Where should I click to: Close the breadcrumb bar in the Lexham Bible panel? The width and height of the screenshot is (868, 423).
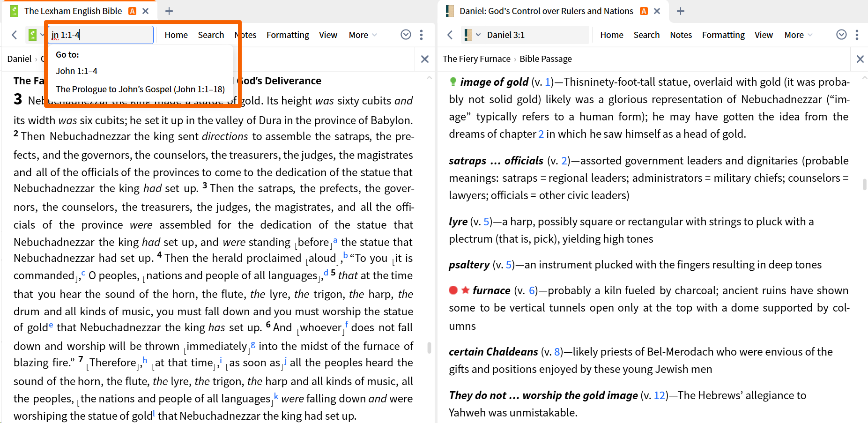425,59
